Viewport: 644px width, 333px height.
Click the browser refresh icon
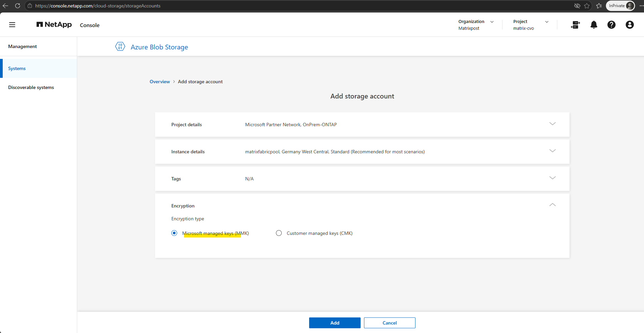pos(18,6)
